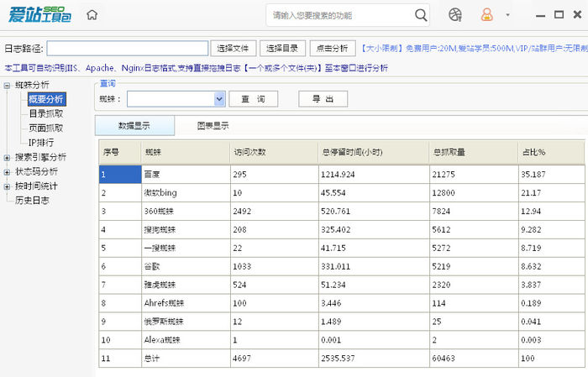
Task: Open the arrow menu beside user icon
Action: pos(507,15)
